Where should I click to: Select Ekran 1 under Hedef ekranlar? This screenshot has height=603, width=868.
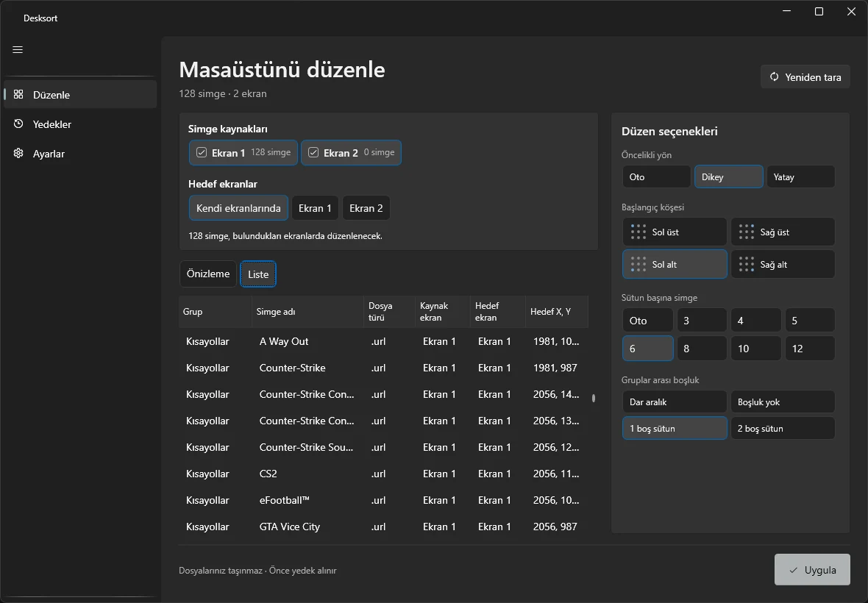[315, 208]
